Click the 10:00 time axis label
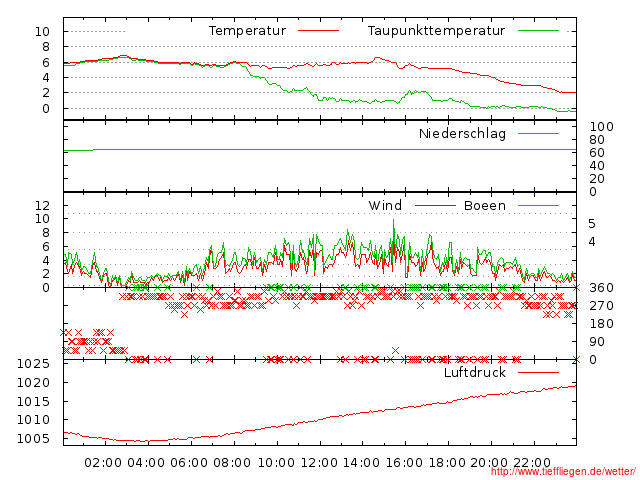 [276, 463]
